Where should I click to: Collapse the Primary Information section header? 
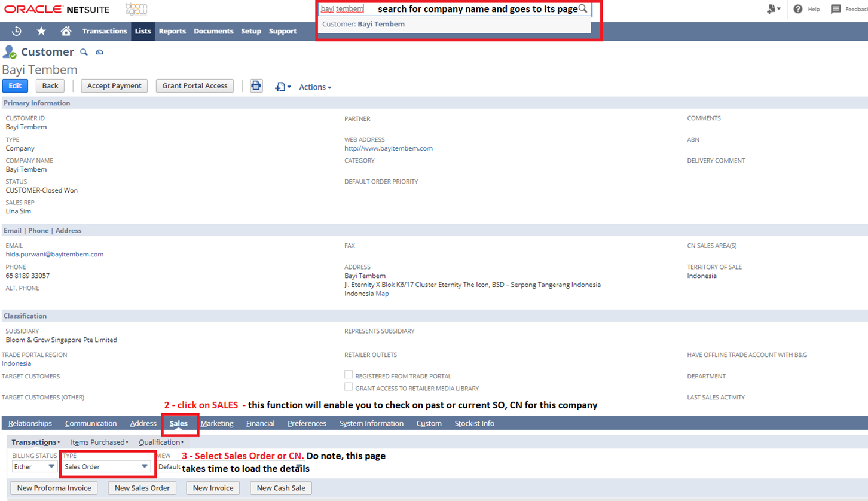tap(36, 103)
